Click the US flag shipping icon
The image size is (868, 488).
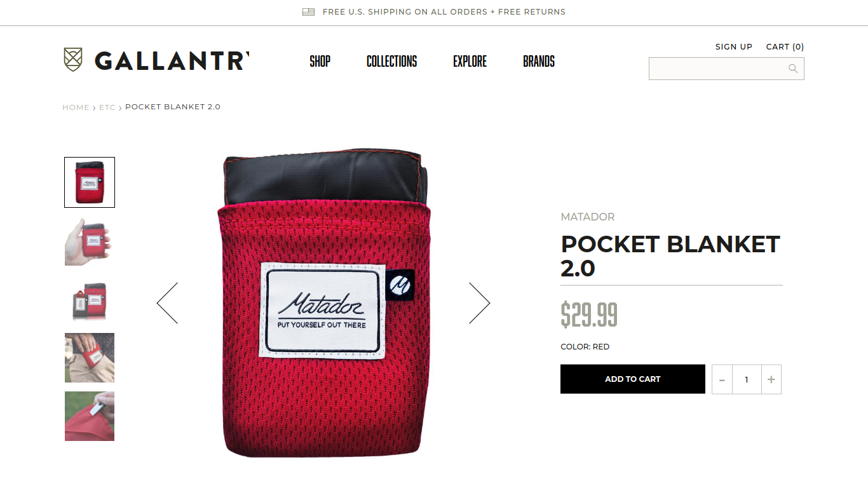308,11
